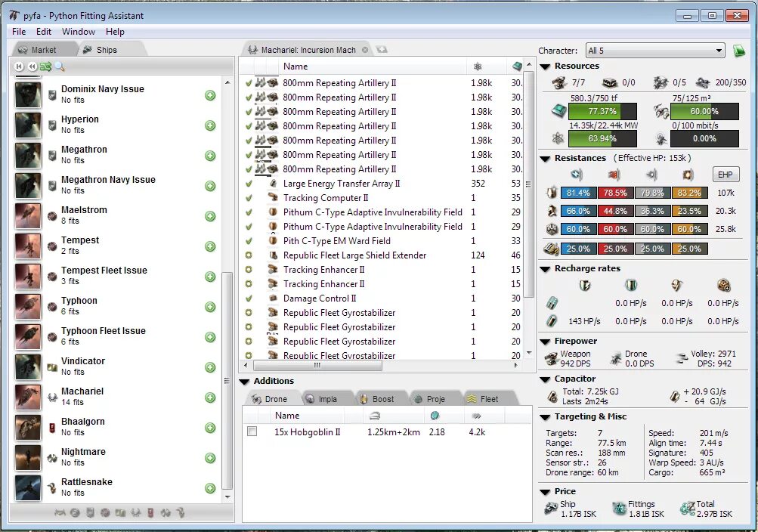Image resolution: width=758 pixels, height=532 pixels.
Task: Click module icon of Large Energy Transfer Array II
Action: click(x=273, y=183)
